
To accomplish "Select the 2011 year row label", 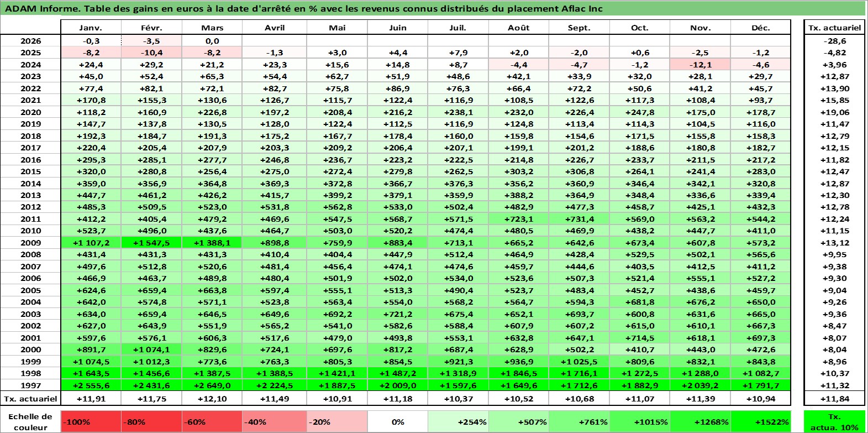I will 30,219.
